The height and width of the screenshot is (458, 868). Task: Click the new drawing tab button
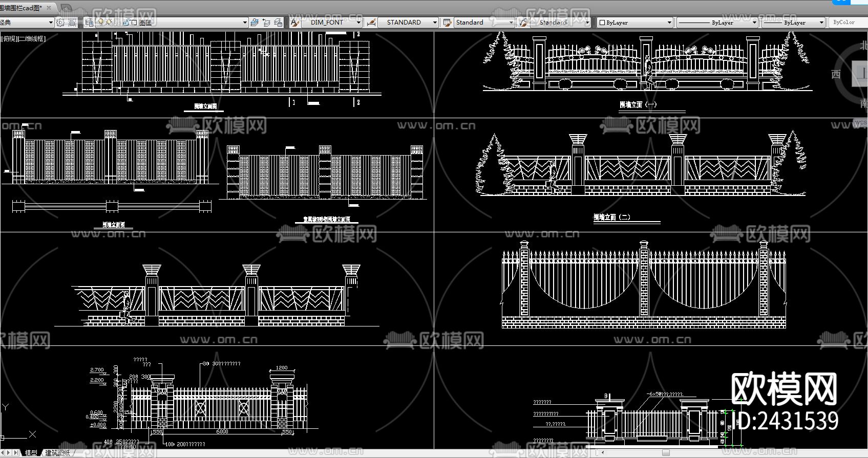[x=66, y=8]
